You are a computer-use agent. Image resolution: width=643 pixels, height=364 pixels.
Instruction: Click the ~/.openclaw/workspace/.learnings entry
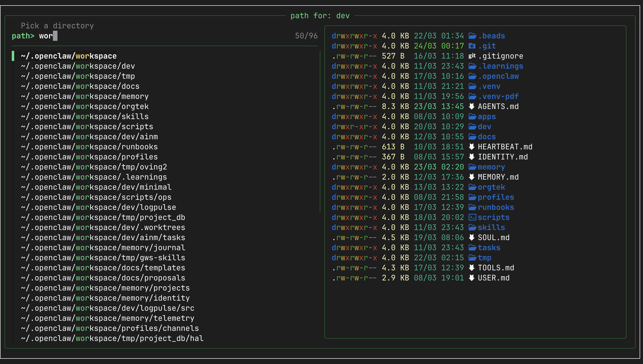tap(94, 177)
